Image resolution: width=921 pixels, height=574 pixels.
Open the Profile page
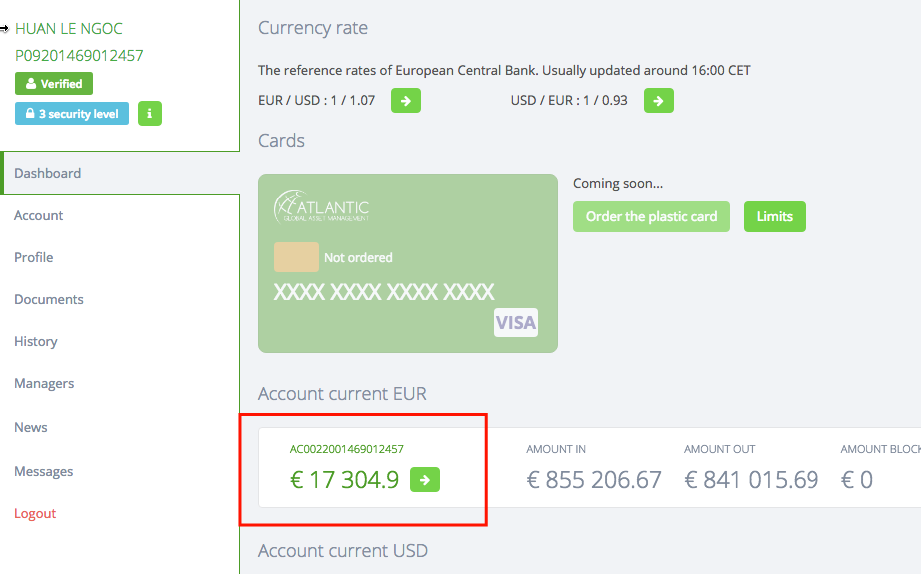(34, 257)
